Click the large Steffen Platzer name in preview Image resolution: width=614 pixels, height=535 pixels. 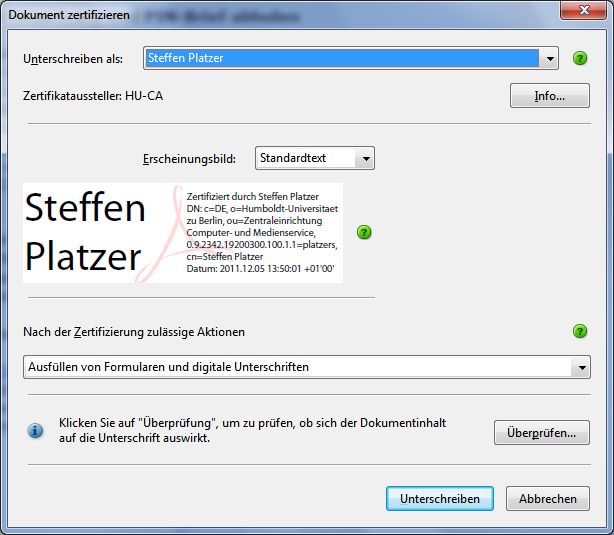click(x=84, y=232)
